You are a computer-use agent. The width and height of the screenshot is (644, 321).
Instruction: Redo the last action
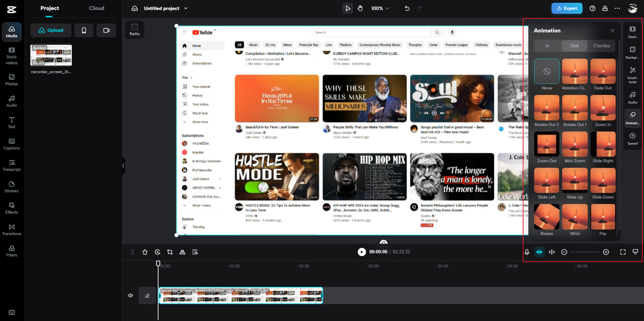click(421, 8)
